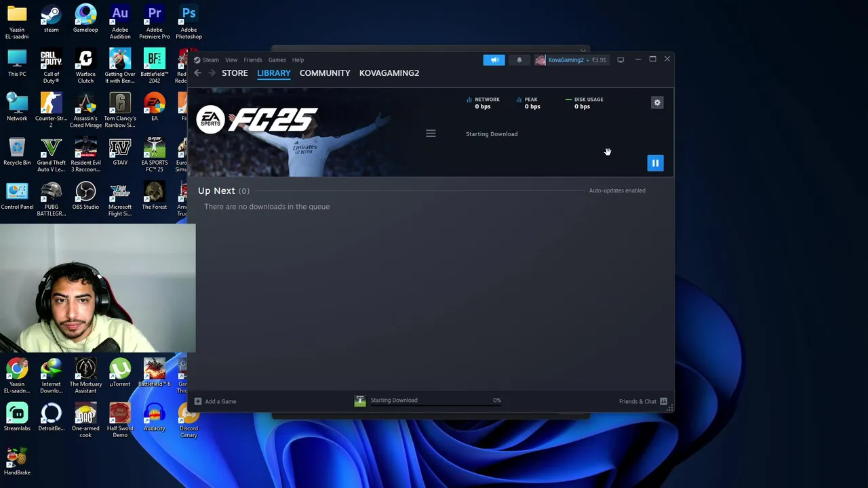
Task: Select the Internet Download Manager icon
Action: [x=51, y=376]
